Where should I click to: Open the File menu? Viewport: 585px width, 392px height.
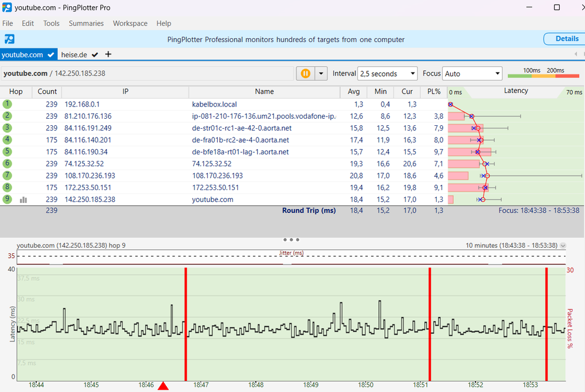pos(8,23)
